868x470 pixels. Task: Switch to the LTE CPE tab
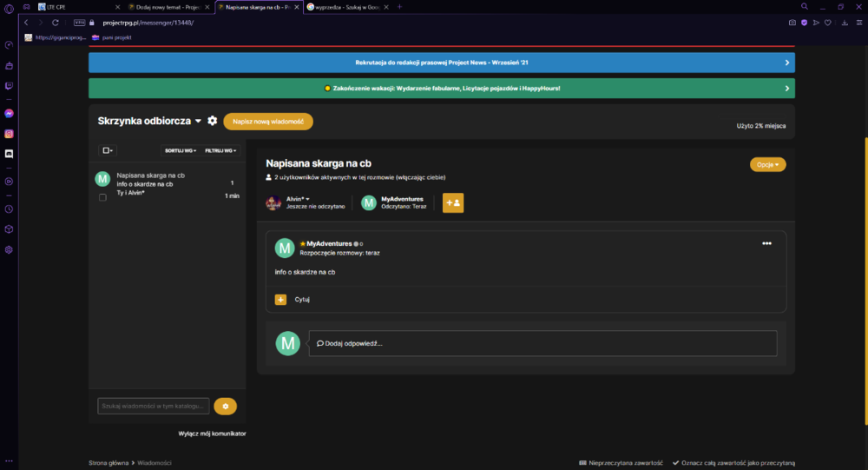tap(77, 7)
